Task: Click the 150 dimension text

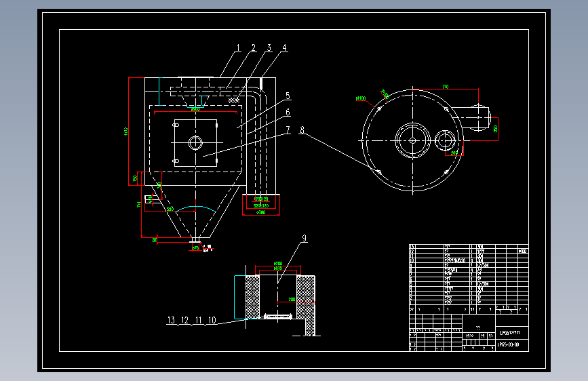Action: tap(135, 178)
